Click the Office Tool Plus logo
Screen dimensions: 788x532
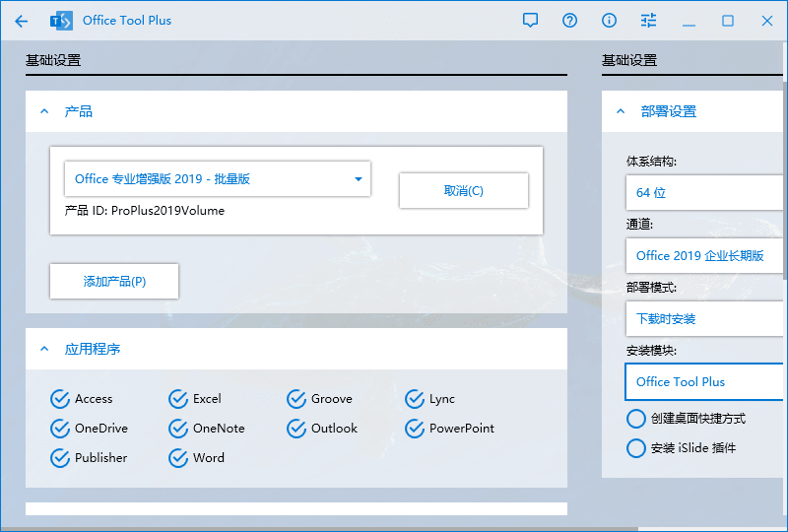coord(62,21)
